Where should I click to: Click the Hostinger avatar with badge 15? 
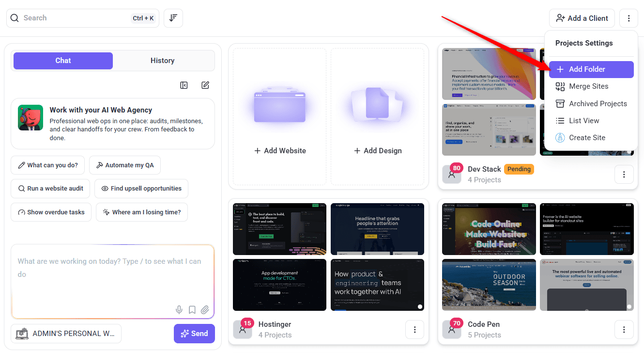click(243, 328)
